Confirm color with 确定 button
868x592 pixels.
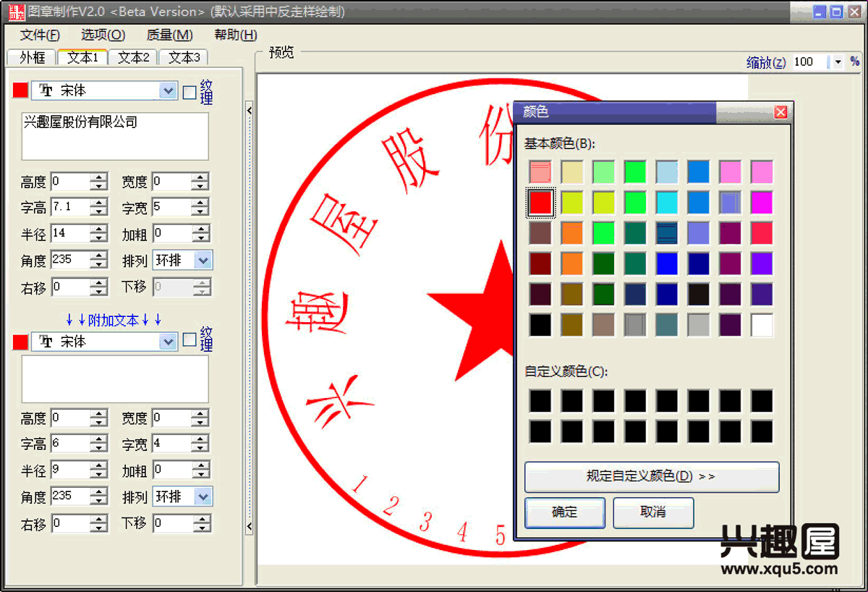[x=564, y=512]
